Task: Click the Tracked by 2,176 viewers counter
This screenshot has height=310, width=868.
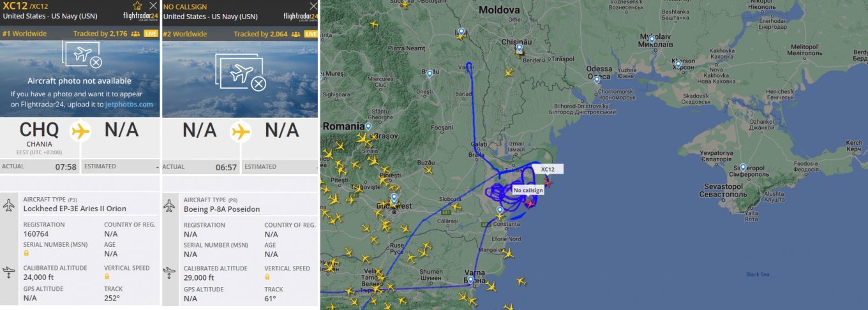Action: (x=101, y=34)
